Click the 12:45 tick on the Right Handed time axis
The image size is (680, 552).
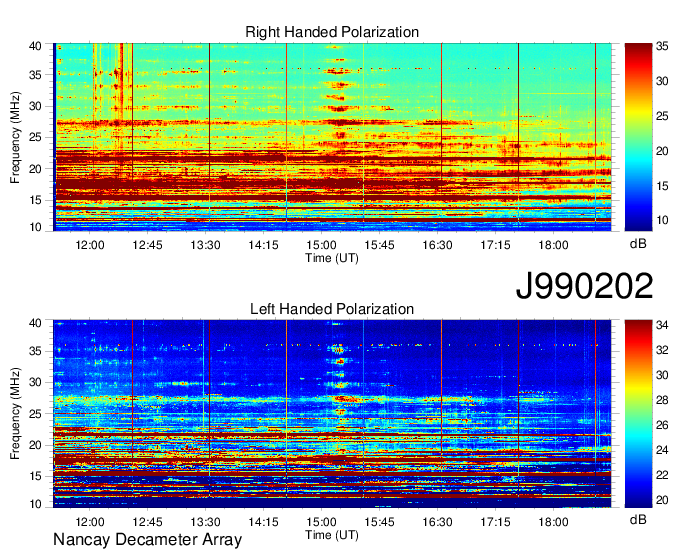(147, 245)
